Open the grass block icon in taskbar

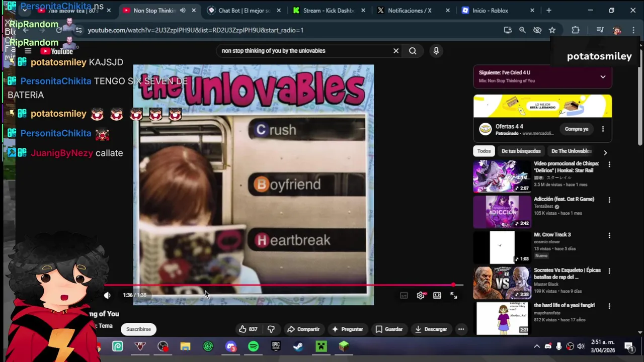[x=344, y=346]
